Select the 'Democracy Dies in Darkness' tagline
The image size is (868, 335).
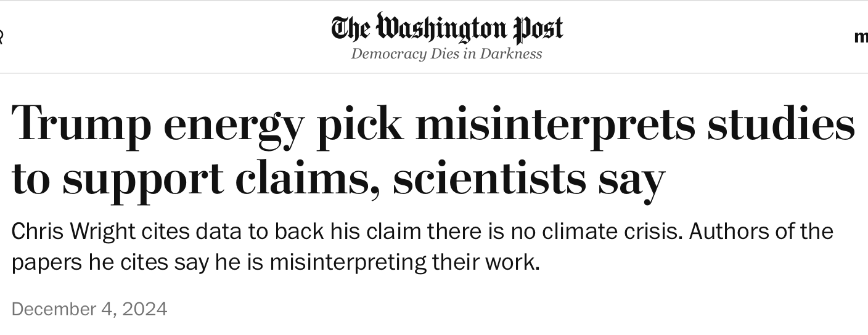coord(446,54)
